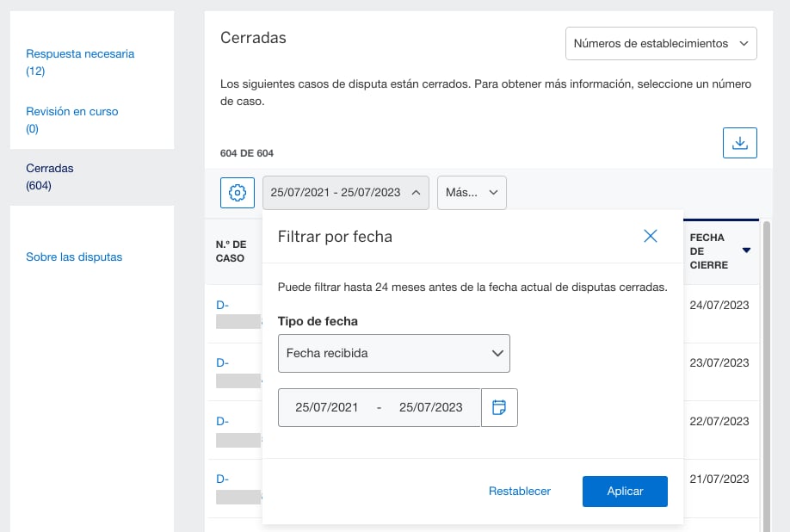Collapse the 25/07/2021 - 25/07/2023 date filter
Screen dimensions: 790x532
(x=345, y=193)
